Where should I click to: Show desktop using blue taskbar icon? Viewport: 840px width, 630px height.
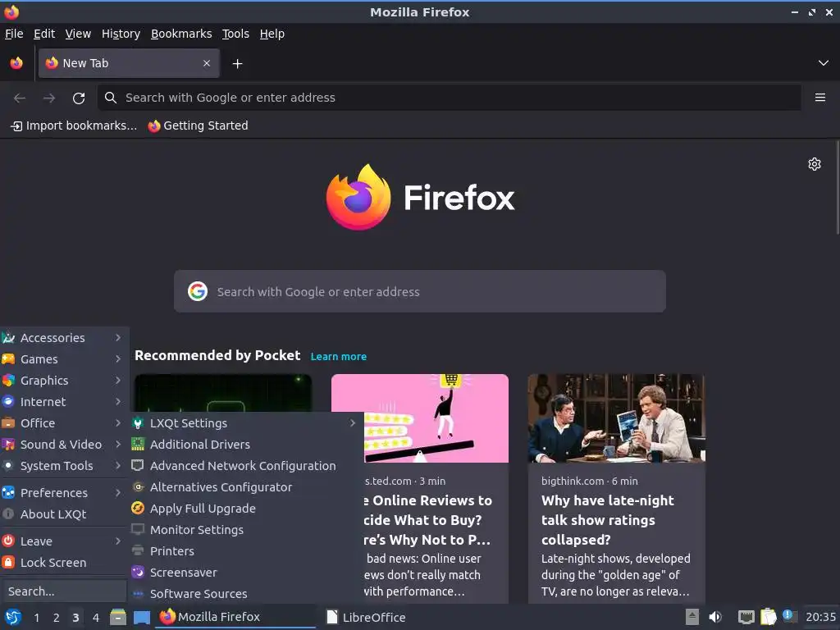pos(141,617)
